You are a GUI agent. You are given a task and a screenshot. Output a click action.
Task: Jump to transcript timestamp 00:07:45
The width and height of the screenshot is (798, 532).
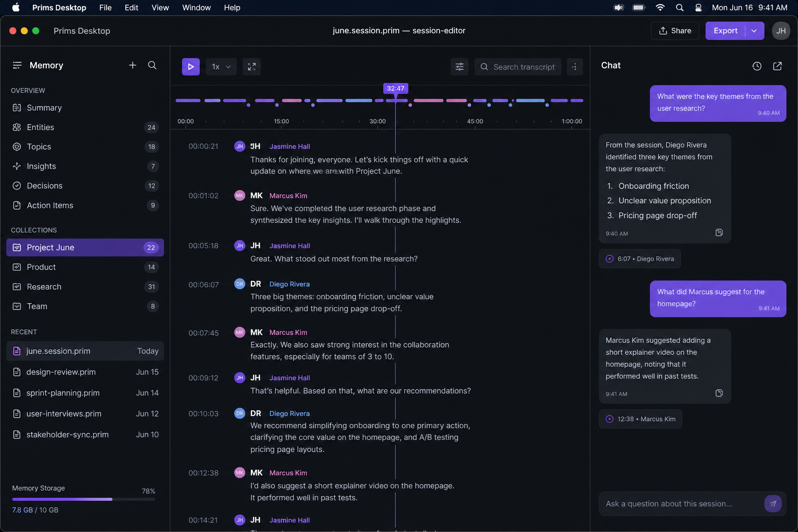coord(203,333)
